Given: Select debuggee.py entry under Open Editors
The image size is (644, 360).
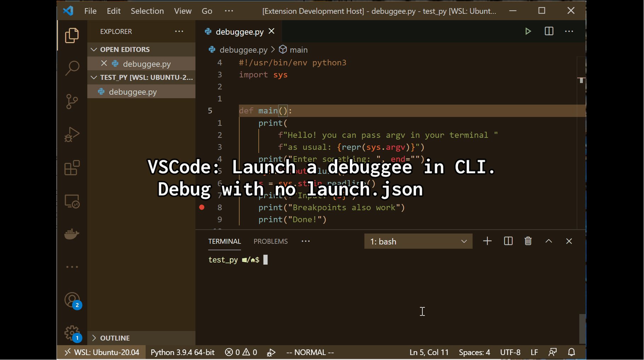Looking at the screenshot, I should click(142, 64).
